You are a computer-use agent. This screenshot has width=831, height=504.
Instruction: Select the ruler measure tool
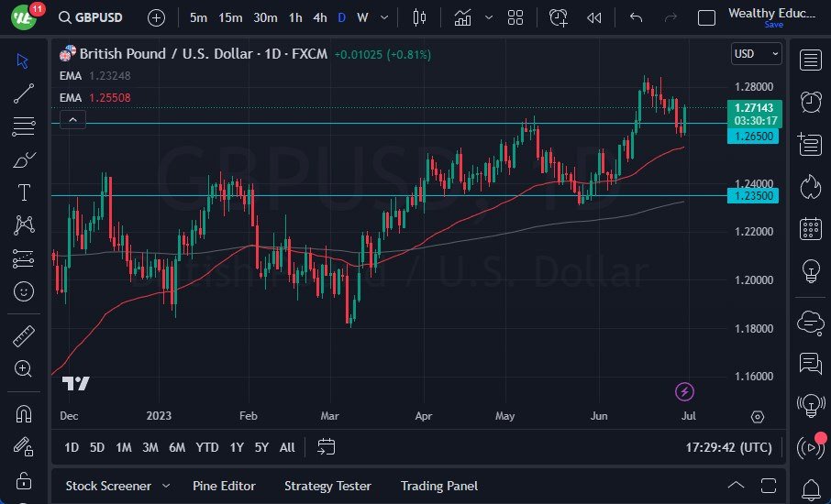pyautogui.click(x=24, y=336)
